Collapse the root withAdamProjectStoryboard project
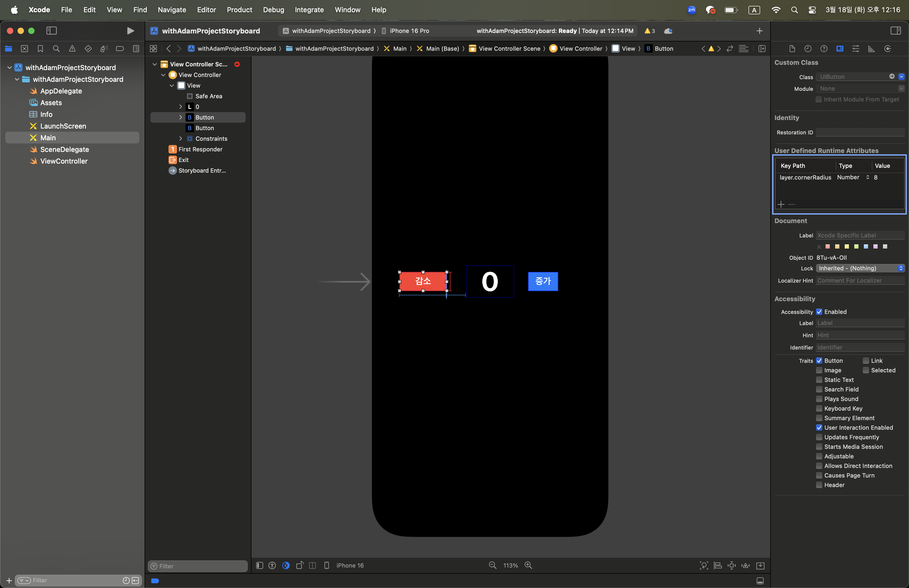This screenshot has width=909, height=588. (10, 67)
